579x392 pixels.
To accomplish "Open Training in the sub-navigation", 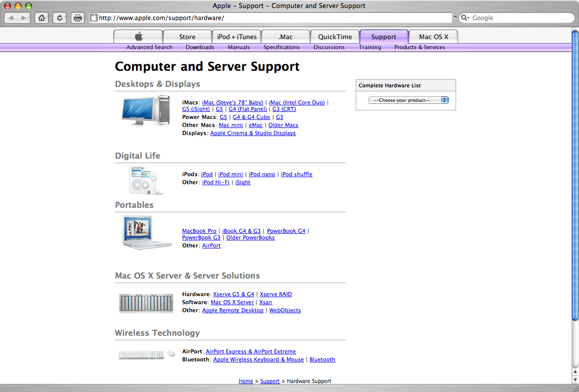I will click(370, 47).
